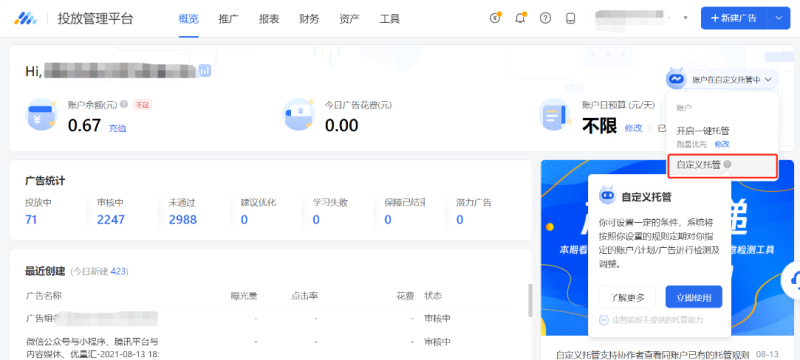Click 修改 next to daily budget

click(633, 128)
